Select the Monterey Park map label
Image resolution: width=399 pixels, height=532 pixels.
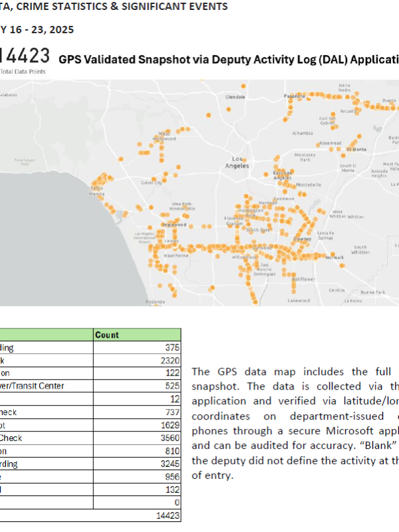coord(306,157)
